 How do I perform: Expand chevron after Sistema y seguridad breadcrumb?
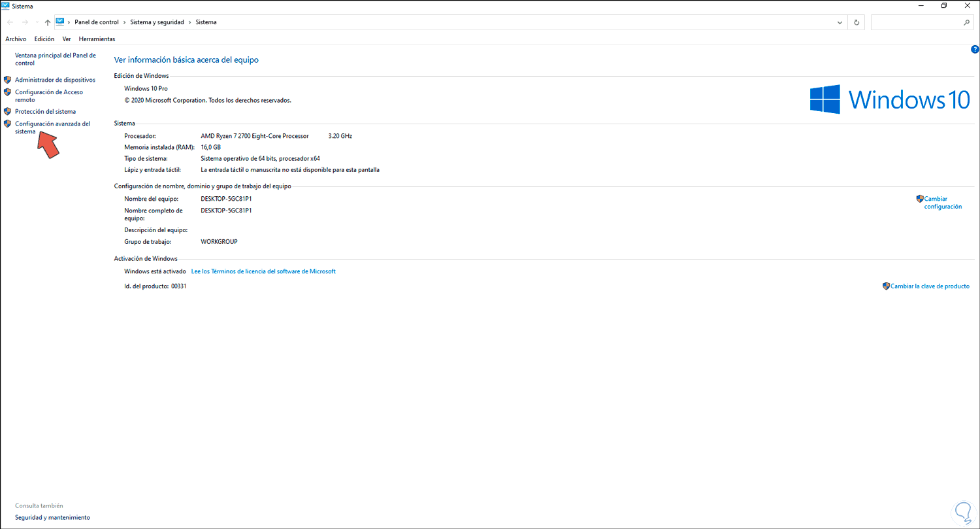click(190, 22)
